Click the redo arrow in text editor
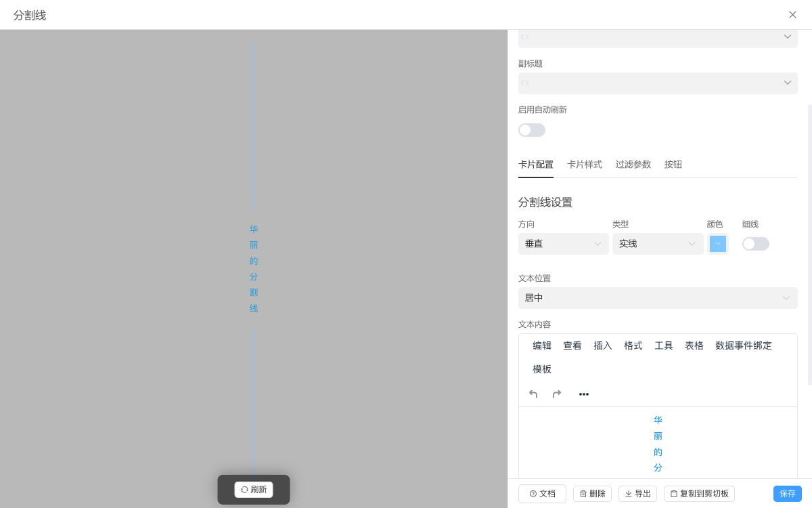Viewport: 812px width, 508px height. click(x=557, y=394)
